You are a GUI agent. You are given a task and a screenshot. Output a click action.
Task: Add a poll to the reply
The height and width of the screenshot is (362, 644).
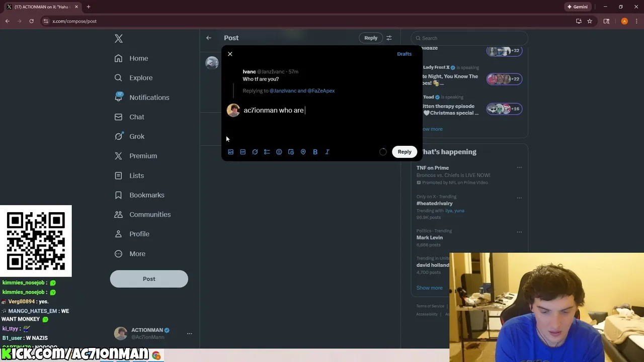coord(267,152)
